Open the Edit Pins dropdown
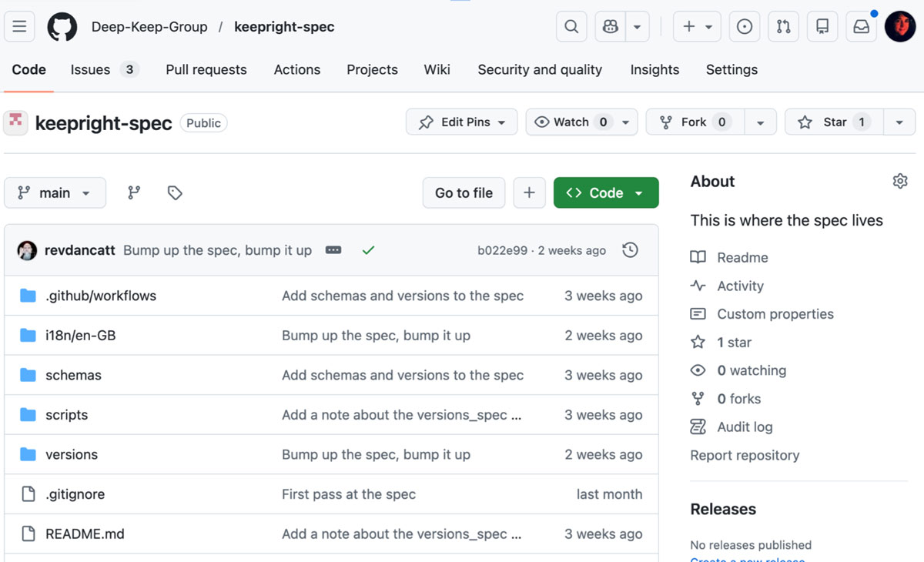This screenshot has width=924, height=562. (x=461, y=122)
